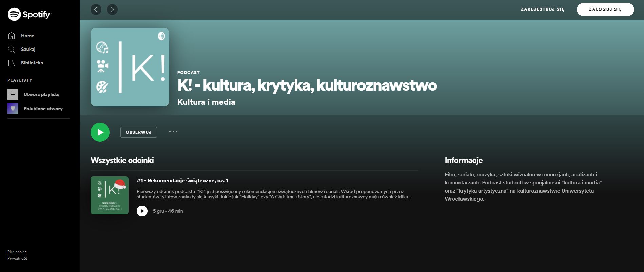This screenshot has height=272, width=644.
Task: Click the episode date 5 gru · 46 min
Action: pyautogui.click(x=168, y=211)
